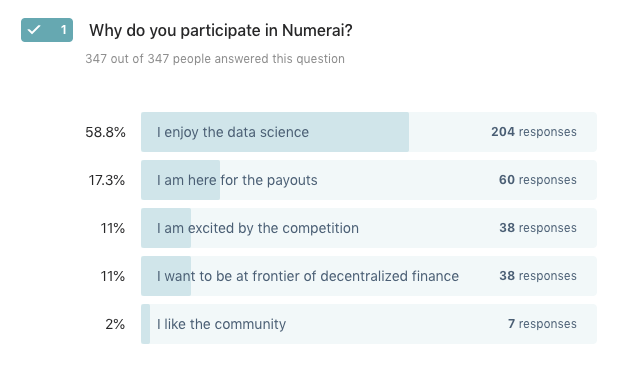639x370 pixels.
Task: Click 11% label beside competition answer
Action: [112, 228]
